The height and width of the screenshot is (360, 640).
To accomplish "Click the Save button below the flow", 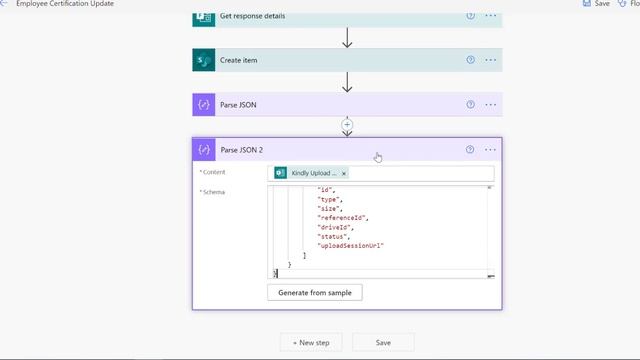I will 383,343.
